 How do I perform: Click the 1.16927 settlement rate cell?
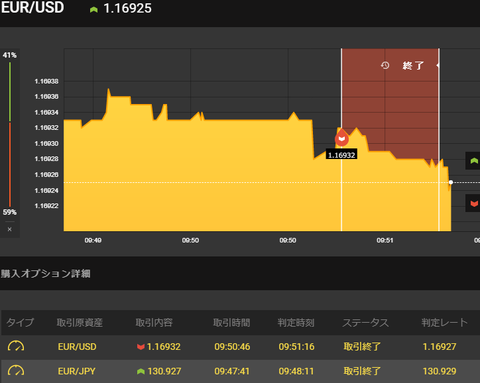(x=439, y=347)
